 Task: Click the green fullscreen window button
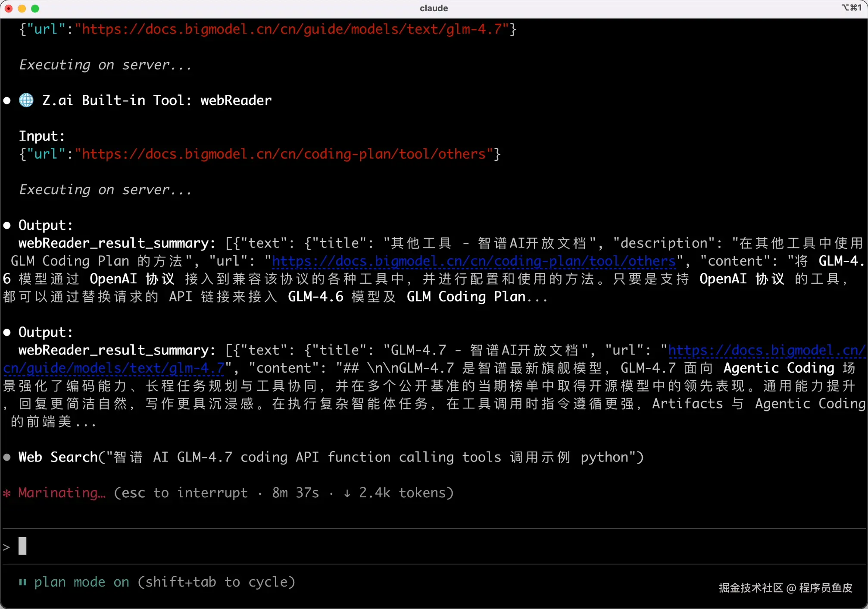coord(35,8)
